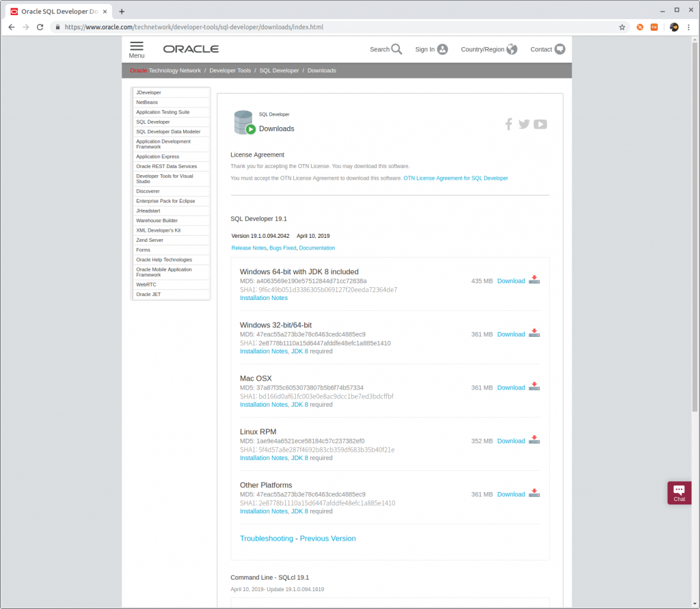
Task: Click scrollbar down arrow
Action: click(x=695, y=604)
